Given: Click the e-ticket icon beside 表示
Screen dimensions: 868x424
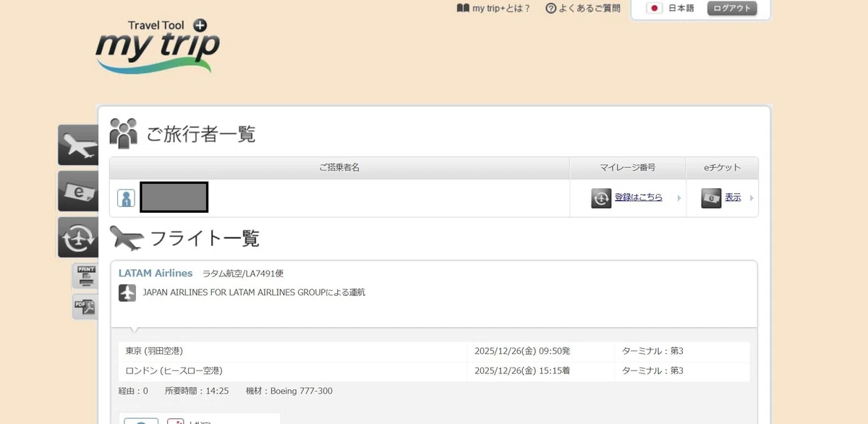Looking at the screenshot, I should tap(711, 198).
